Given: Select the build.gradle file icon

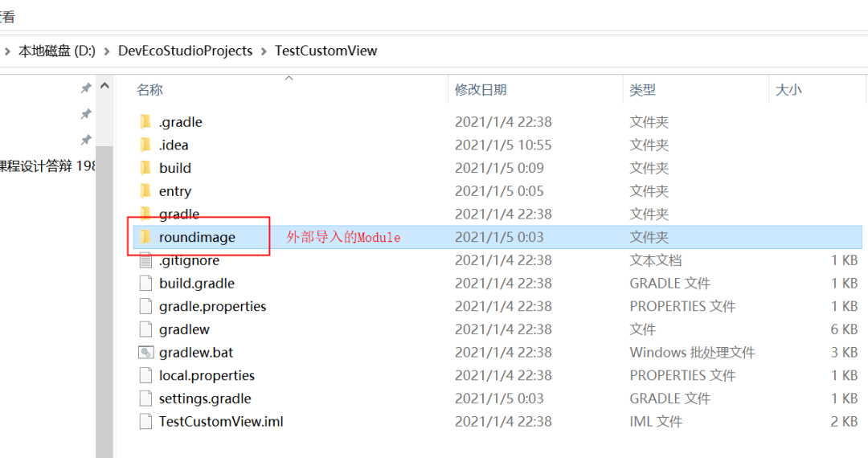Looking at the screenshot, I should tap(145, 283).
